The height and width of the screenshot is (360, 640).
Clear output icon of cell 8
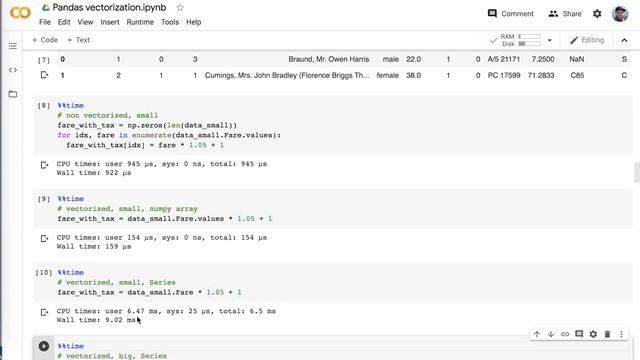click(x=44, y=165)
